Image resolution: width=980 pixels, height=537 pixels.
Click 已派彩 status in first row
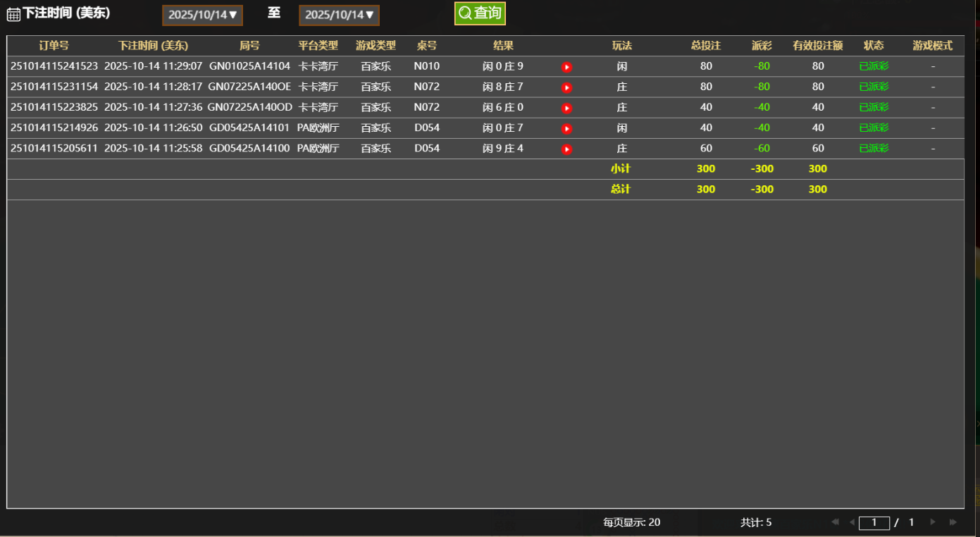(874, 66)
